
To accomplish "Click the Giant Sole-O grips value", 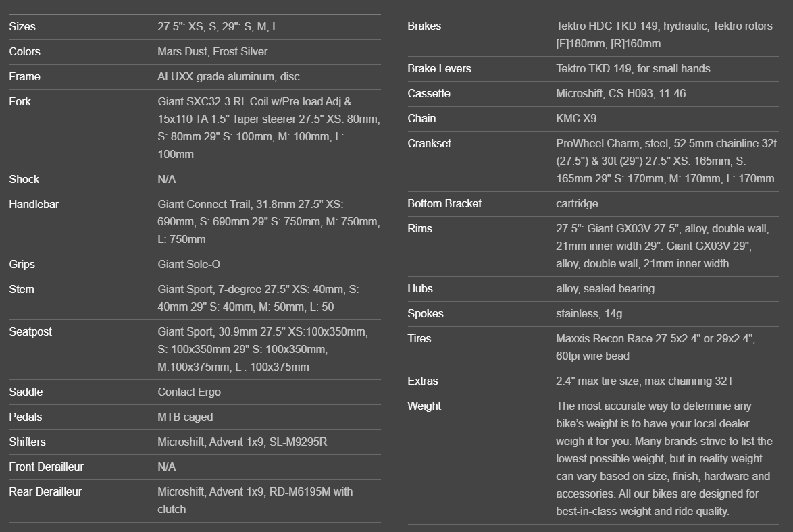I will pyautogui.click(x=188, y=265).
